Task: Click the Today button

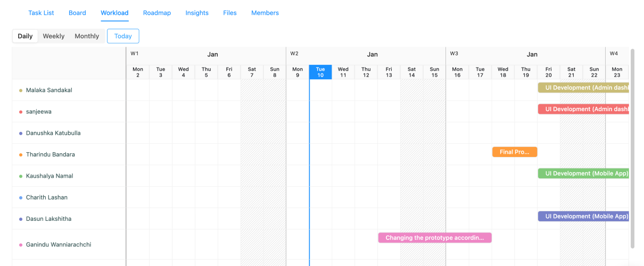Action: coord(123,36)
